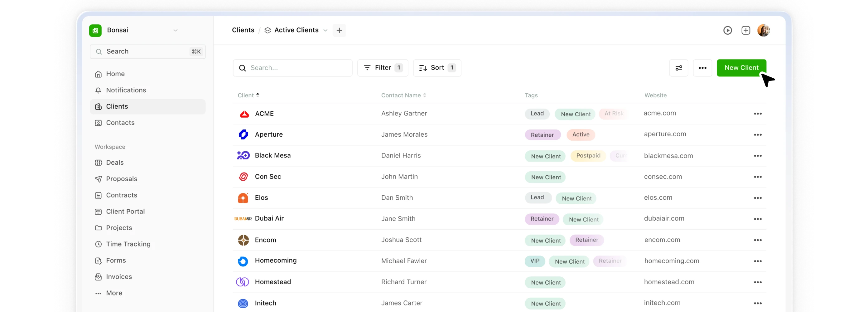Click the Initech logo icon
868x312 pixels.
243,303
